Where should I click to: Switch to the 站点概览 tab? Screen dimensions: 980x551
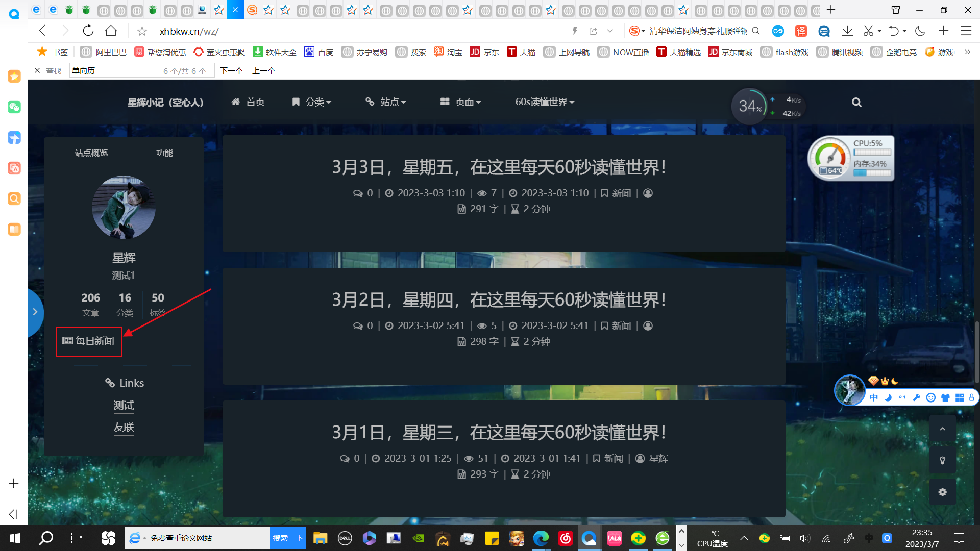[x=91, y=153]
